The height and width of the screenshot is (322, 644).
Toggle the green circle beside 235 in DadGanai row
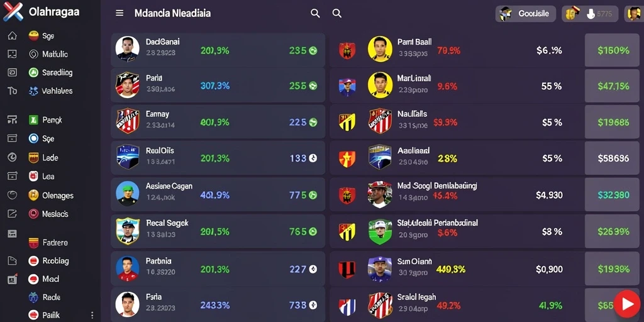(x=313, y=50)
